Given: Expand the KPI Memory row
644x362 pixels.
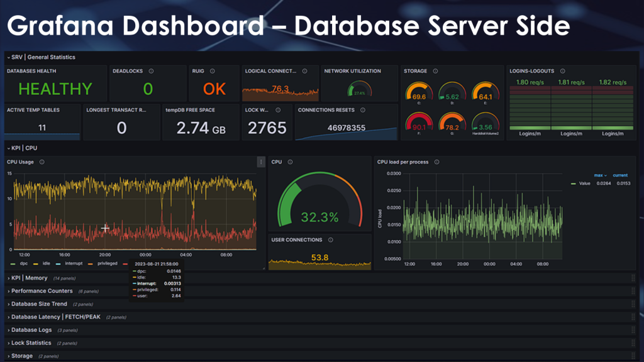Looking at the screenshot, I should coord(27,278).
